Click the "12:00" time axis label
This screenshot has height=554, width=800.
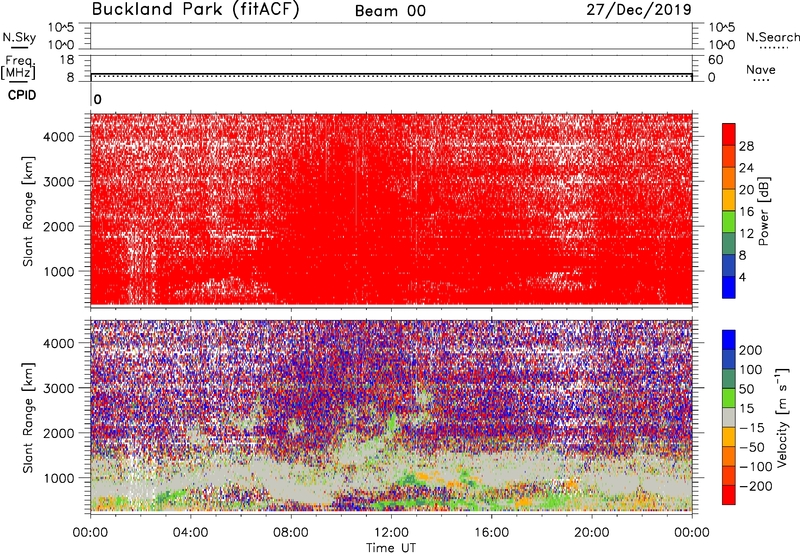point(391,533)
